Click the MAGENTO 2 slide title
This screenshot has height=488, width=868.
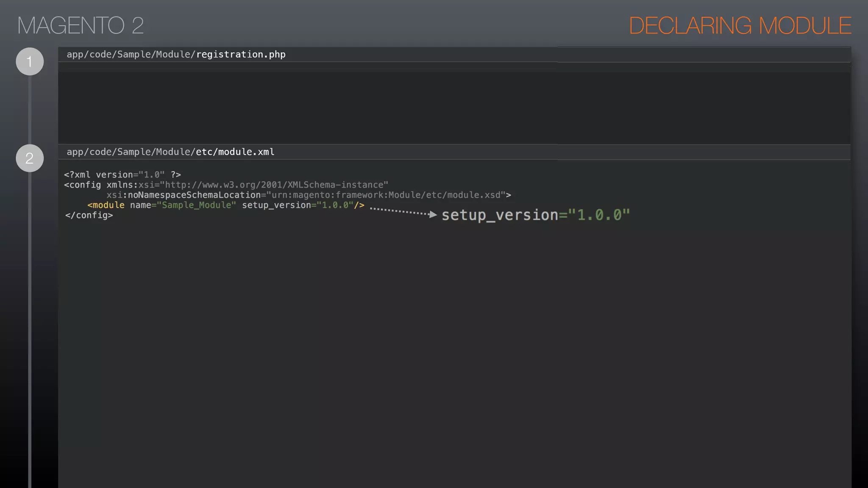coord(81,25)
